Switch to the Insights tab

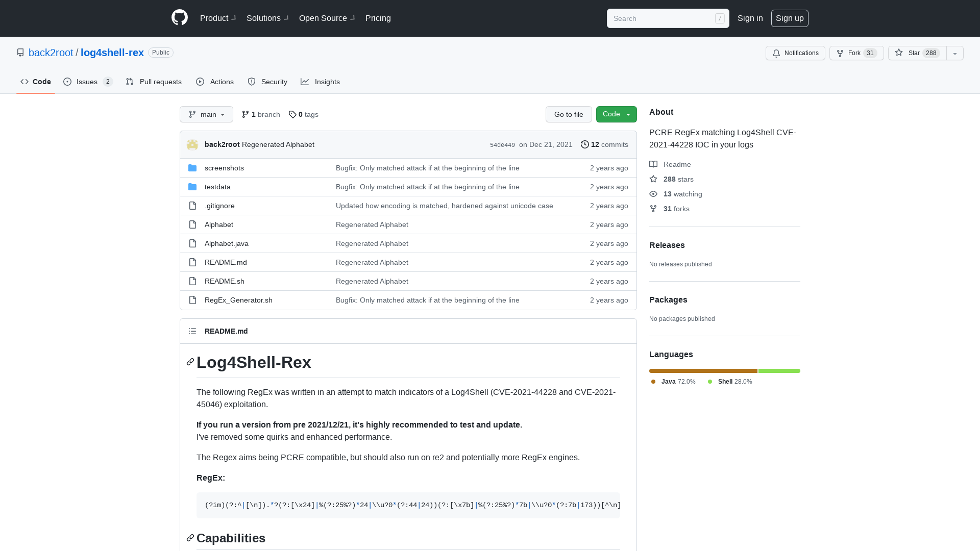[320, 82]
